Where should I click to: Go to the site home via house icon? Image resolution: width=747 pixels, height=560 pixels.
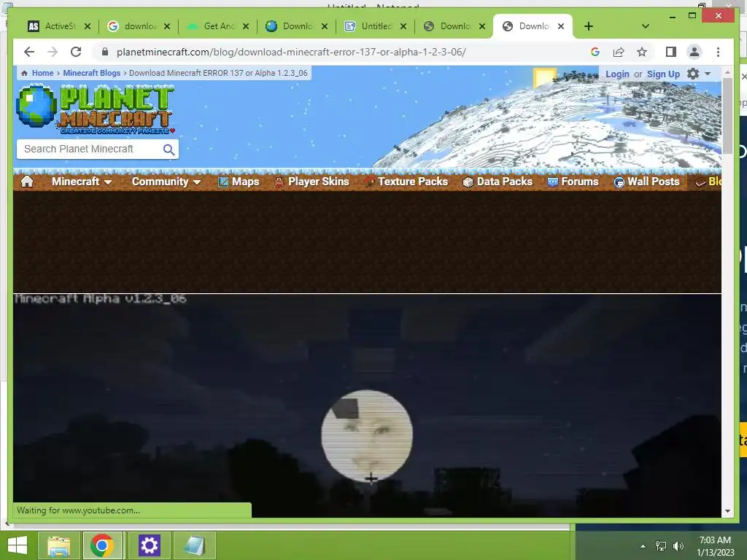coord(27,182)
